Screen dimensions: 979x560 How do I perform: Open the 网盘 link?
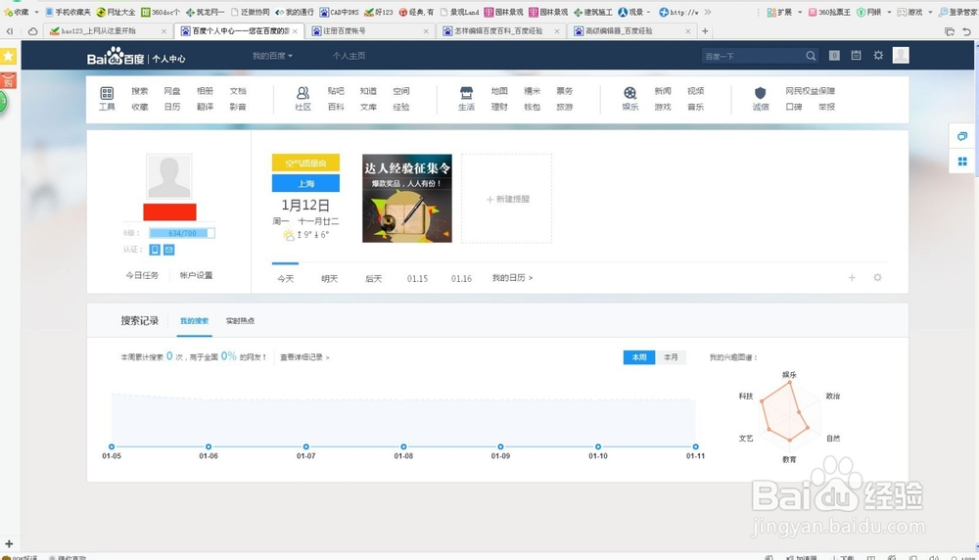pos(172,91)
